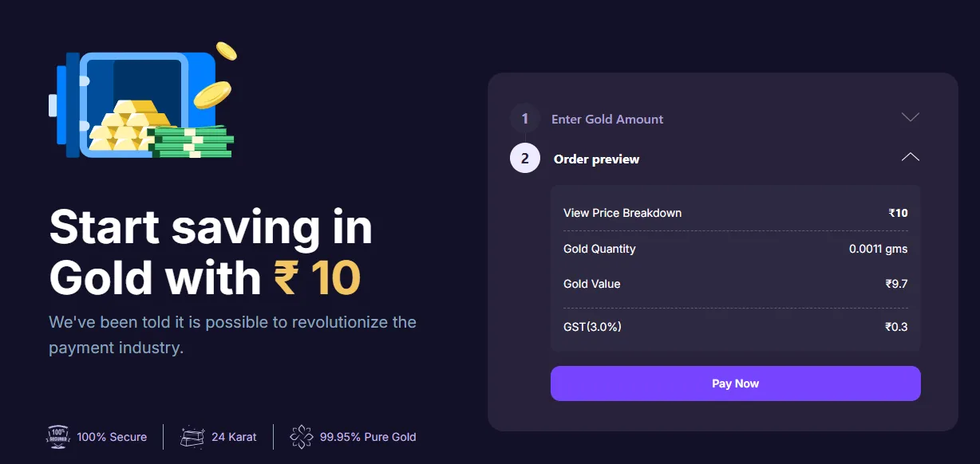Click the 99.95% Pure Gold flower icon
This screenshot has width=980, height=464.
[302, 436]
